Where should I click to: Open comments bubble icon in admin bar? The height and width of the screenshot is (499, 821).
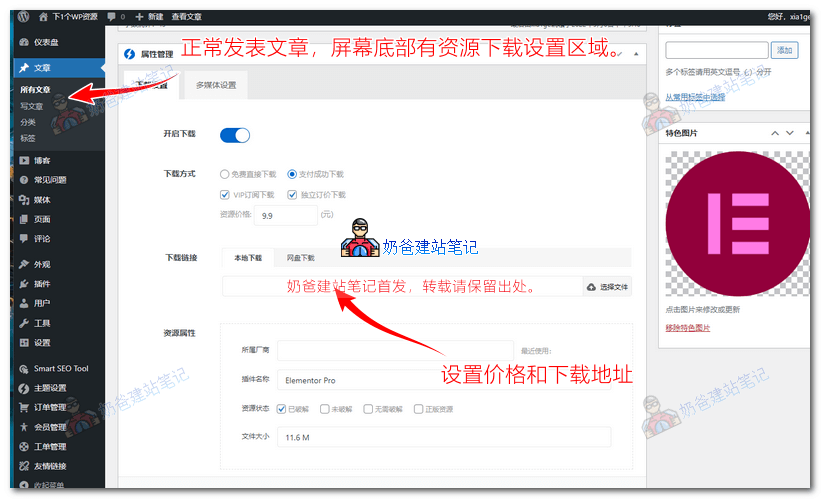pos(111,17)
